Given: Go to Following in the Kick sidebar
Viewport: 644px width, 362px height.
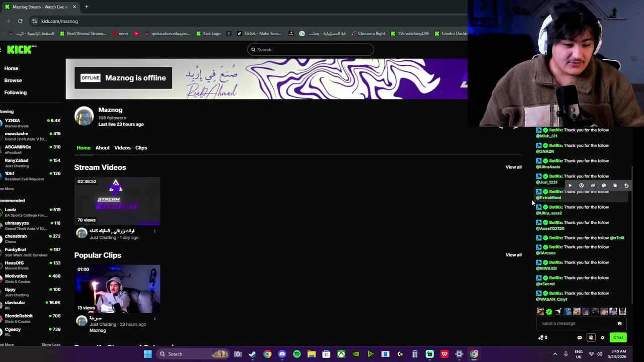Looking at the screenshot, I should (16, 93).
